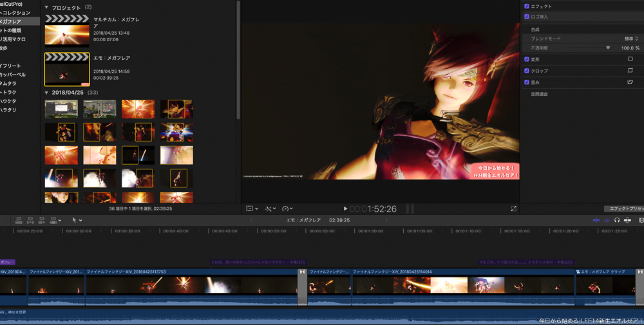This screenshot has width=644, height=325.
Task: Open the ブレンドモード 標準 popup
Action: coord(631,39)
